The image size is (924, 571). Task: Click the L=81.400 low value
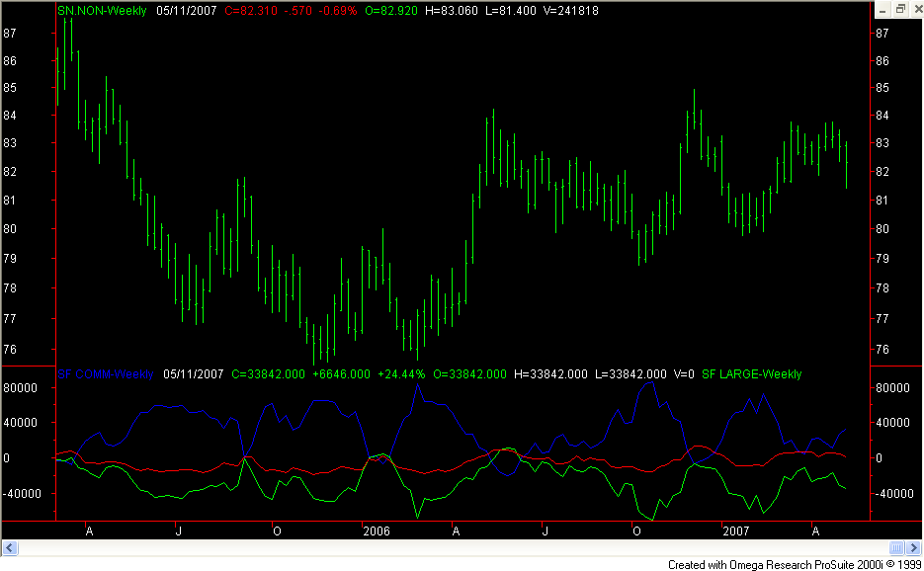pyautogui.click(x=511, y=11)
